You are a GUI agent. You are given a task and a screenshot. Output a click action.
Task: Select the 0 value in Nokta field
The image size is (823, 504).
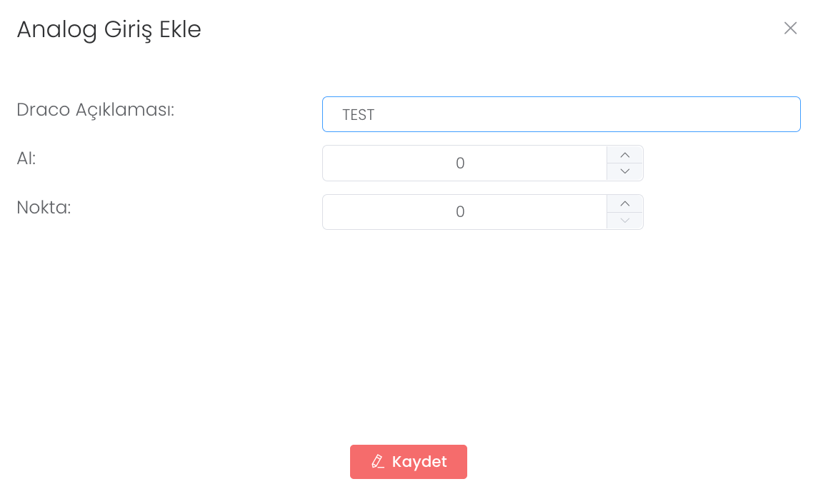tap(460, 212)
